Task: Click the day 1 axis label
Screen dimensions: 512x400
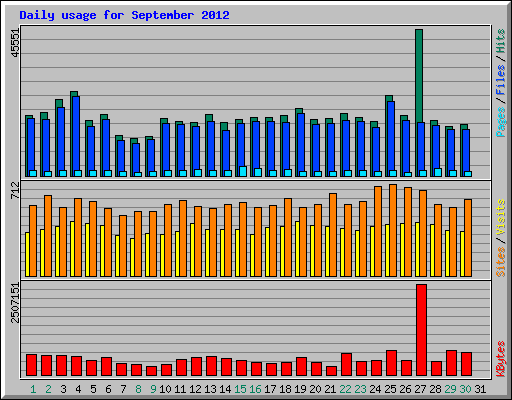Action: click(x=33, y=389)
